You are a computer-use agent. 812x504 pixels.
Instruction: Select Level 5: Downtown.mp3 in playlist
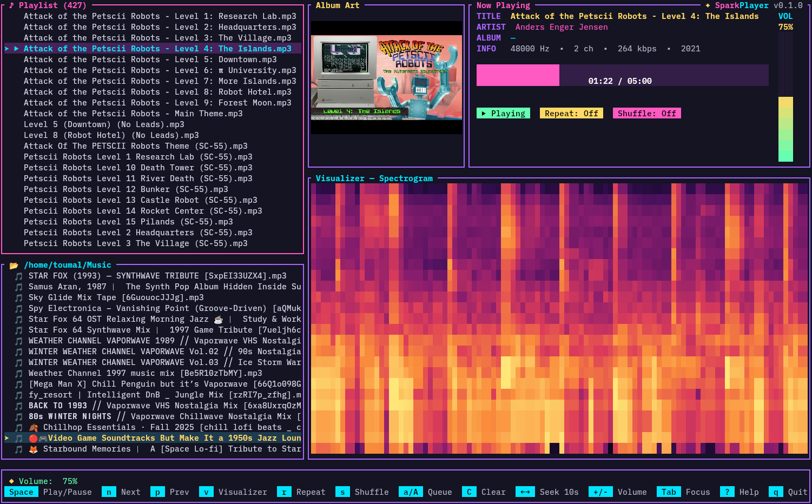(150, 59)
